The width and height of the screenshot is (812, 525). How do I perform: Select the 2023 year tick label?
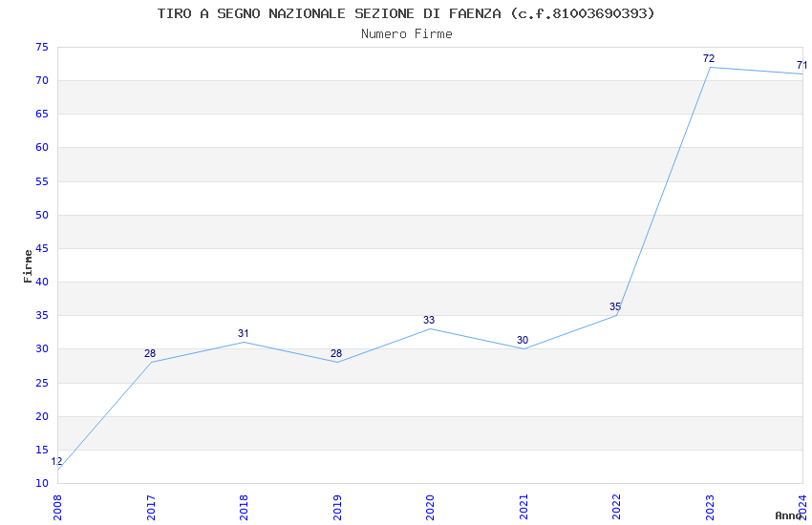710,506
